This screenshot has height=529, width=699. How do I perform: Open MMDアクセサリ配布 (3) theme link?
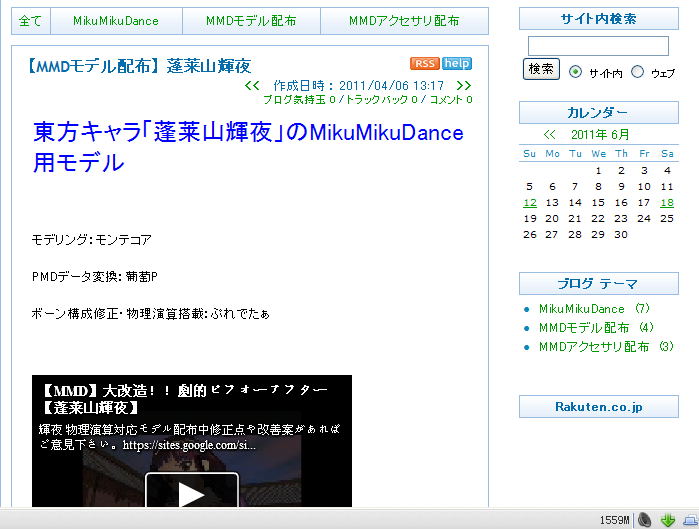pos(606,346)
